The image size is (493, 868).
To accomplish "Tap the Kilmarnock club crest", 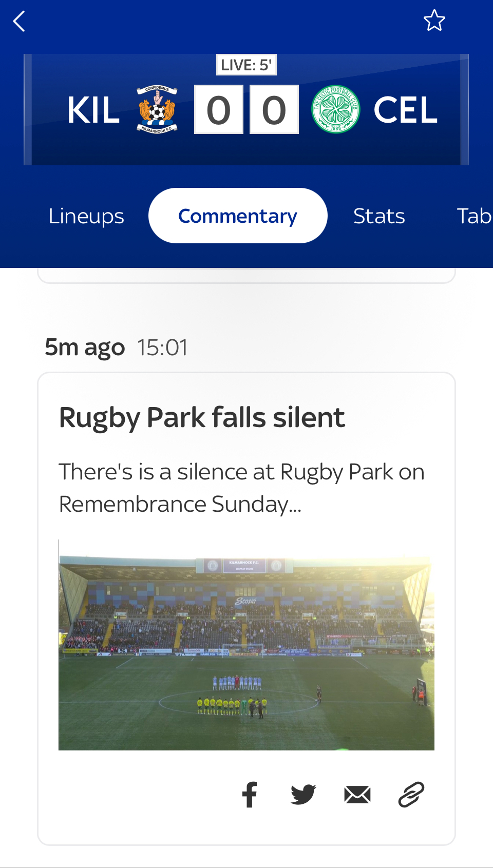I will [x=157, y=109].
